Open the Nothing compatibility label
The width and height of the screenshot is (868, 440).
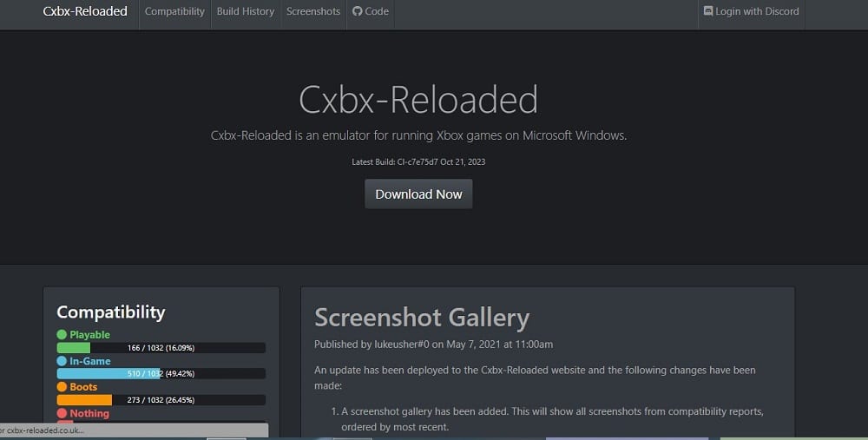pos(89,413)
